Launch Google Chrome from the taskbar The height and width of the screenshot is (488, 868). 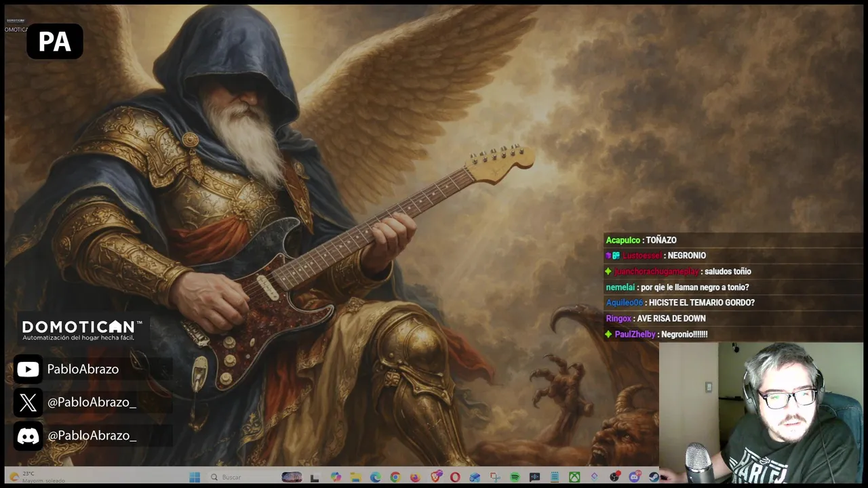(395, 477)
